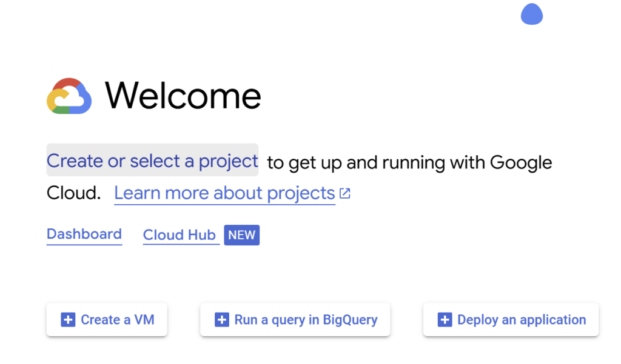
Task: Open the external link icon beside Learn more about projects
Action: (x=344, y=193)
